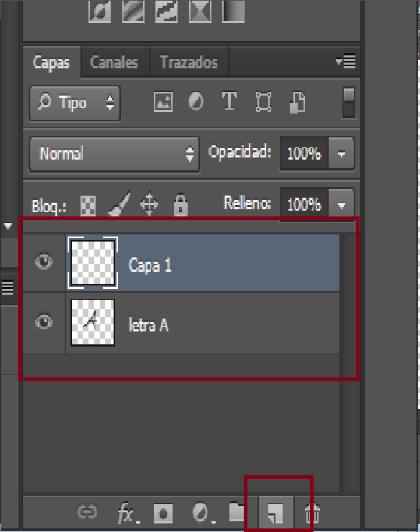Open the Tipo filter dropdown
This screenshot has height=532, width=420.
click(x=75, y=103)
